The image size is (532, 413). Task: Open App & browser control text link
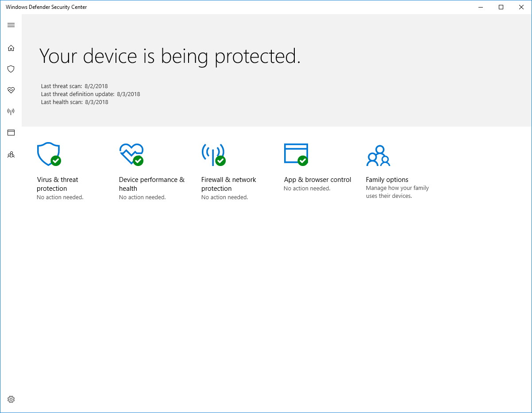click(317, 180)
